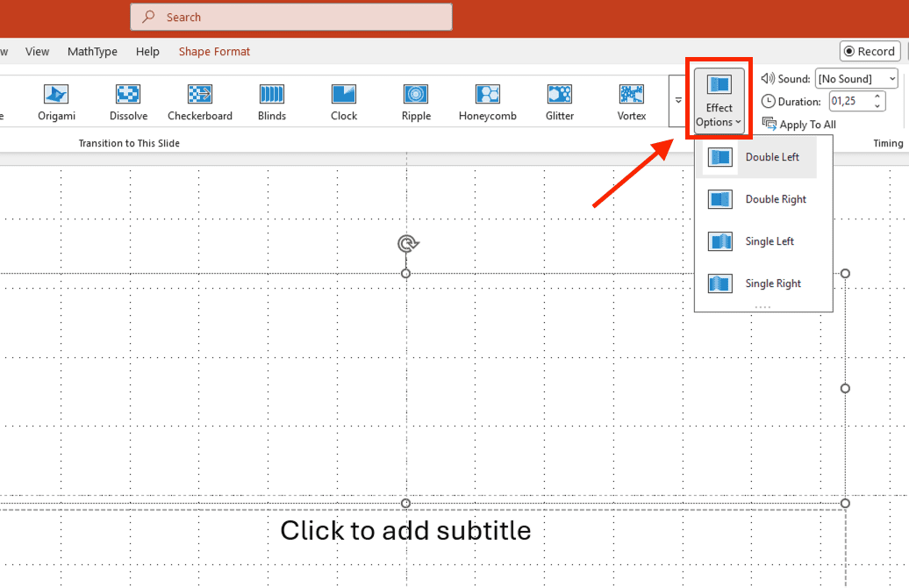Open the Effect Options dropdown
The image size is (909, 588).
click(x=719, y=101)
